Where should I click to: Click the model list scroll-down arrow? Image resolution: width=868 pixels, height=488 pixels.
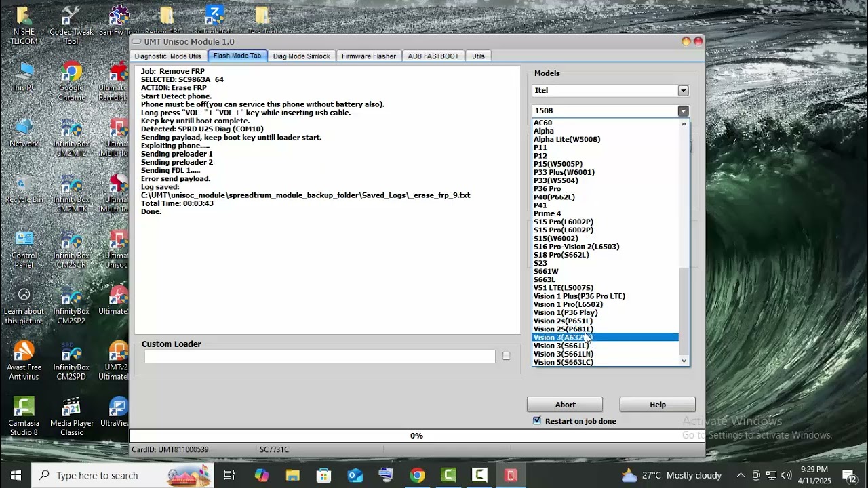pyautogui.click(x=684, y=361)
